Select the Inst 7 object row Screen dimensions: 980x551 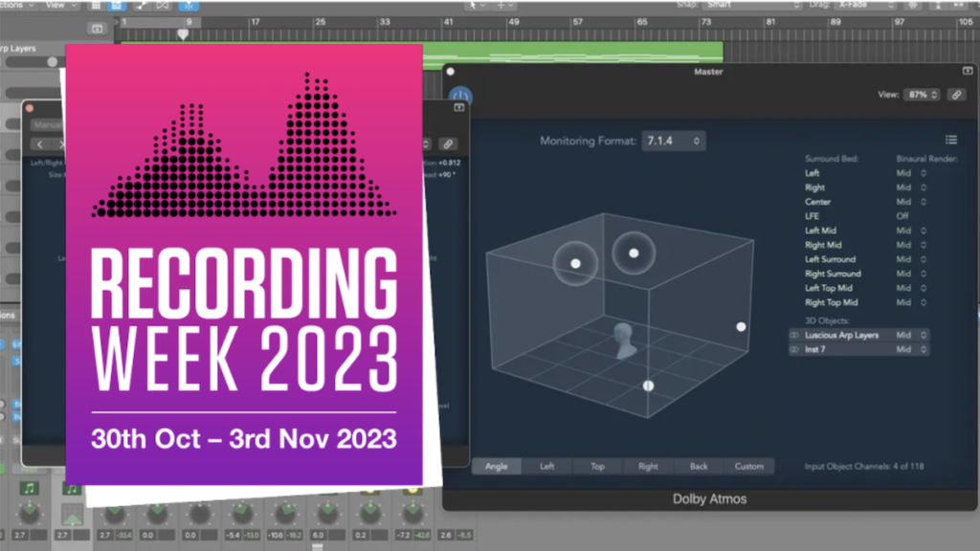coord(858,350)
